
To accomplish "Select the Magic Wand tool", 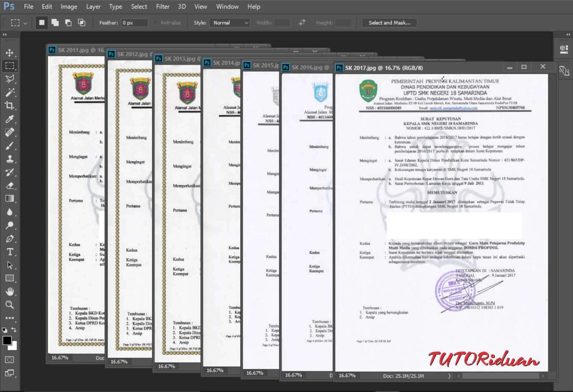I will tap(10, 92).
